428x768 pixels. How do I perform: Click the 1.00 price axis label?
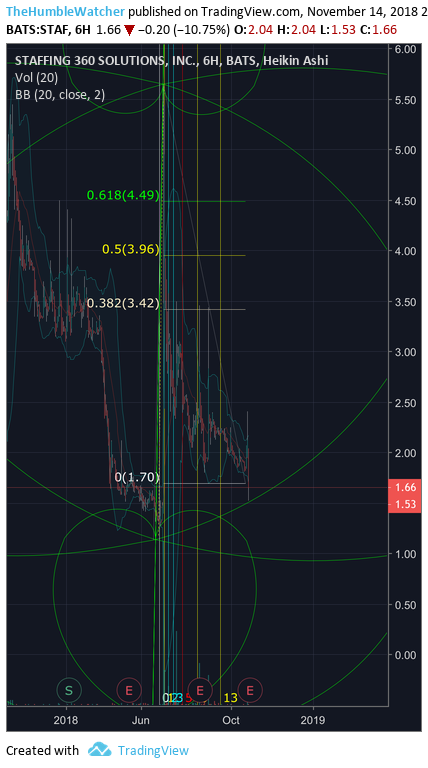point(405,554)
